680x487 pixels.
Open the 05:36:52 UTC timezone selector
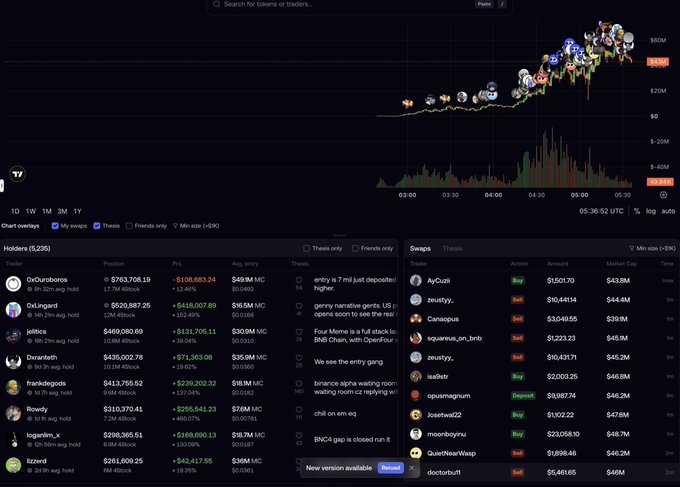[x=601, y=211]
